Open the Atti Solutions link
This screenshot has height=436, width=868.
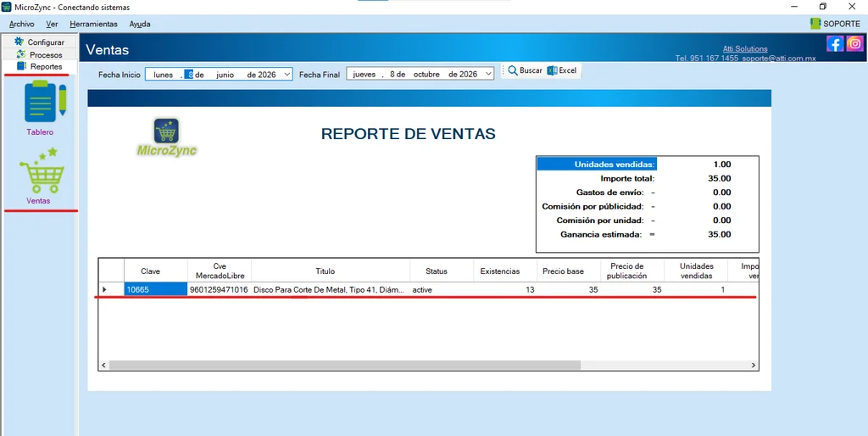[x=745, y=48]
